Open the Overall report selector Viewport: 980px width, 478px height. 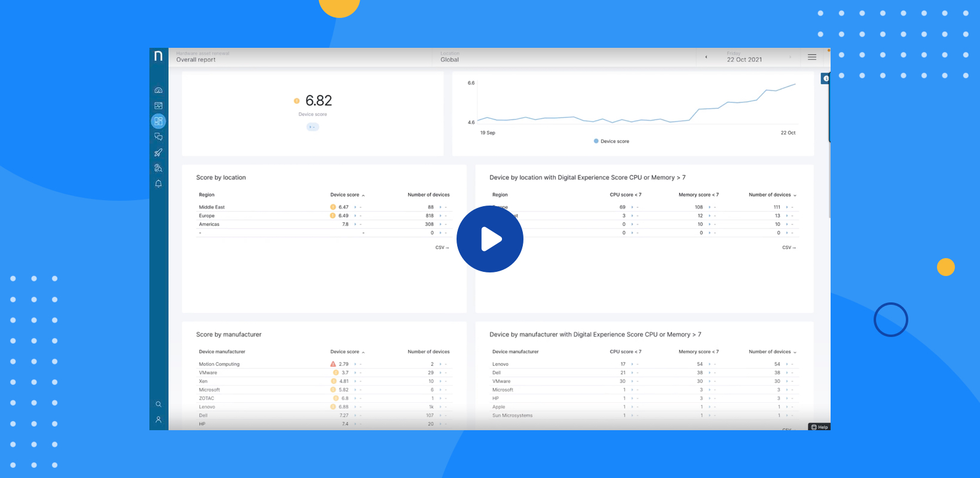(x=196, y=57)
